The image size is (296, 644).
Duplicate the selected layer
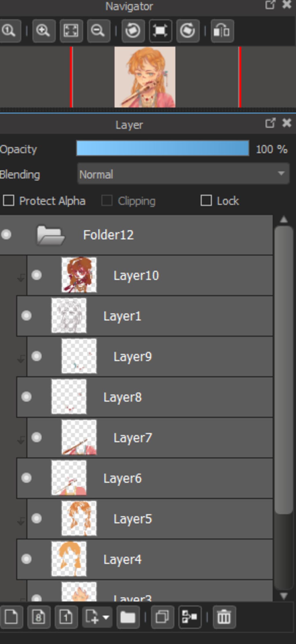click(162, 617)
